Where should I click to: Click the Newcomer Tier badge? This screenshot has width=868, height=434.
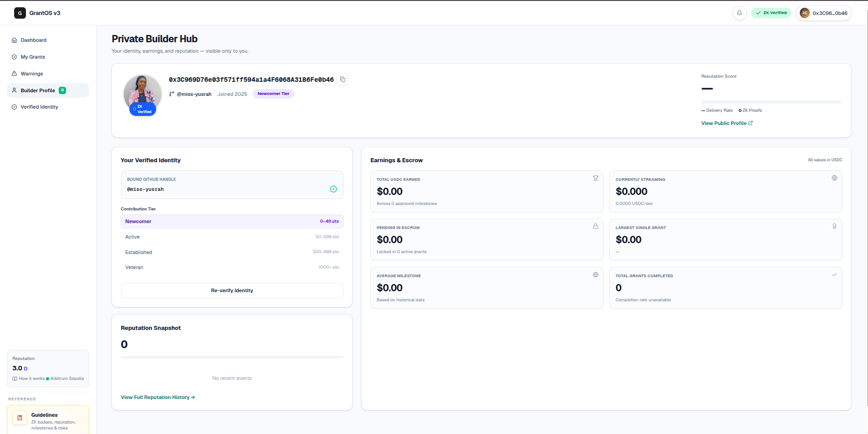click(x=273, y=94)
